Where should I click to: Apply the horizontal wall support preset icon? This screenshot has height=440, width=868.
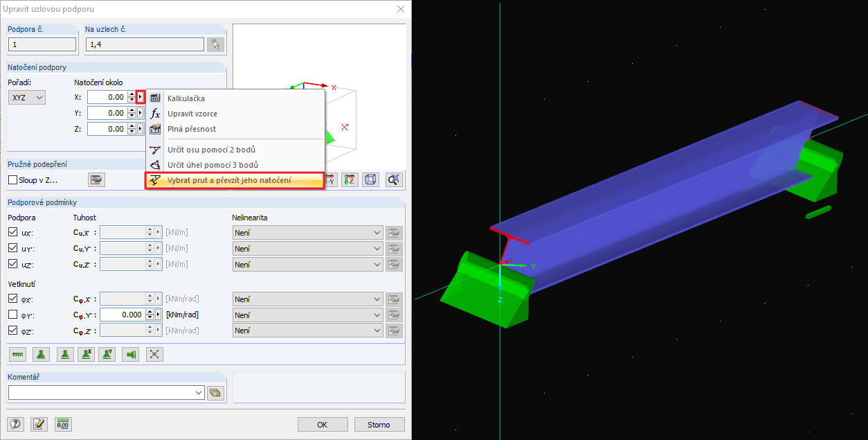pyautogui.click(x=130, y=354)
